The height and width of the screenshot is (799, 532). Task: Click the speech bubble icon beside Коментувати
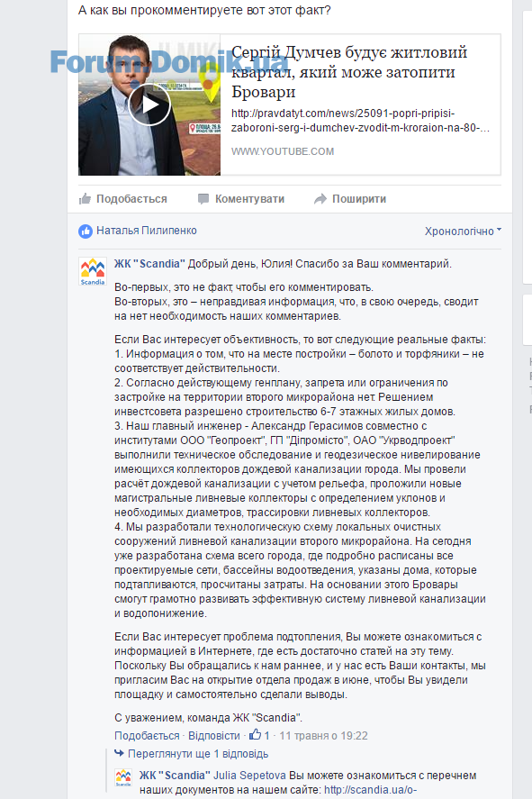click(x=203, y=199)
